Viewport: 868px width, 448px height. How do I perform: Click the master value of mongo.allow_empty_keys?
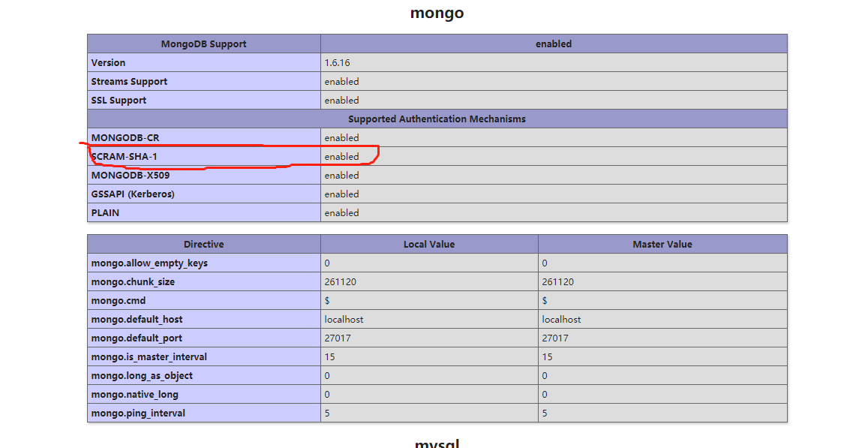tap(545, 263)
